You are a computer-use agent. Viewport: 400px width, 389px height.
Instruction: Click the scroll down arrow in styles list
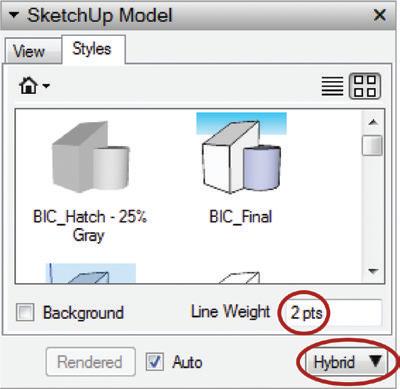tap(373, 271)
